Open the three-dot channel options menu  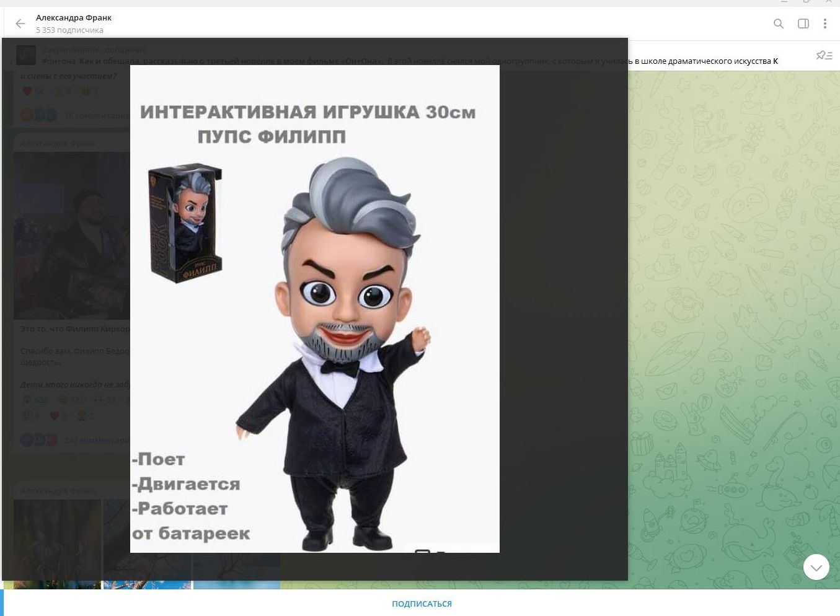[825, 24]
